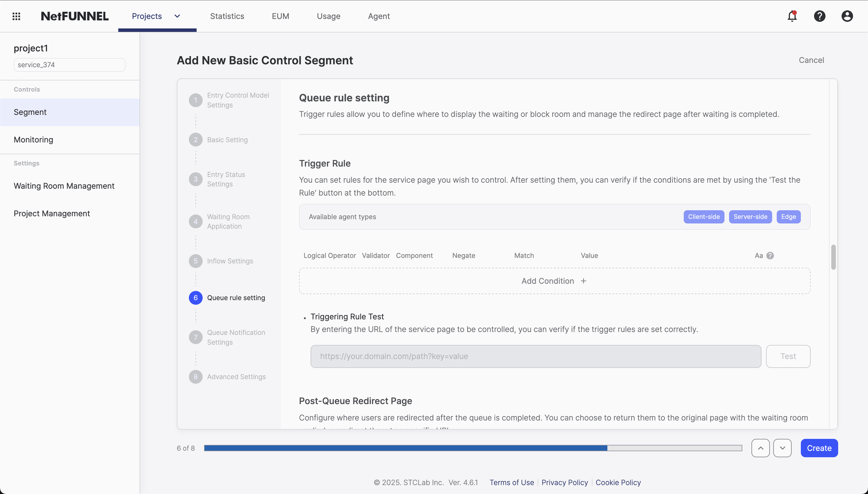Toggle the Client-side agent type chip
Image resolution: width=868 pixels, height=494 pixels.
tap(704, 217)
